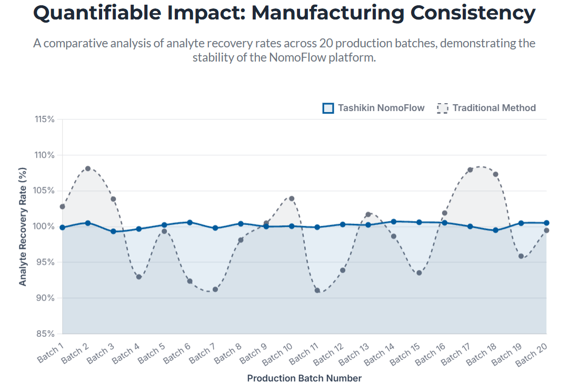Click Traditional Method point for Batch 10
This screenshot has width=579, height=392.
(x=292, y=199)
